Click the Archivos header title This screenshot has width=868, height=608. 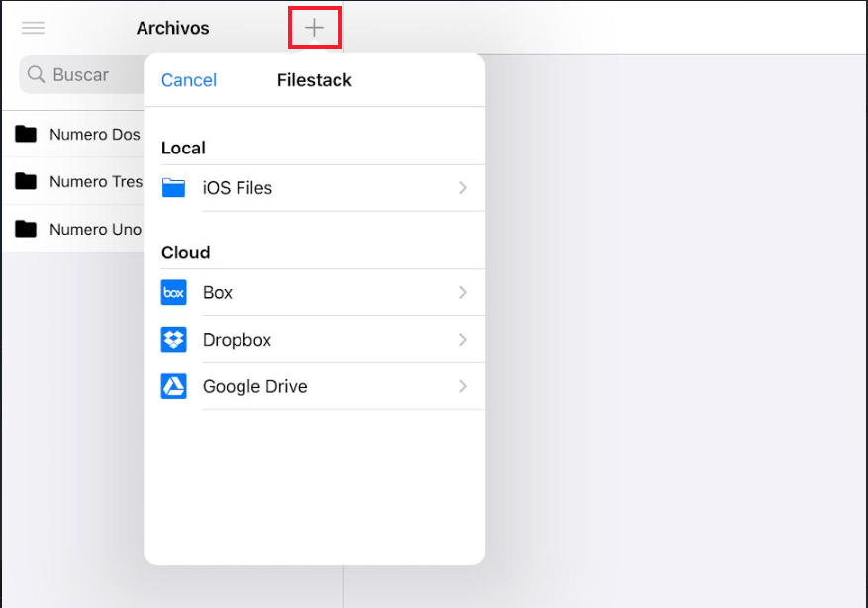pos(173,28)
